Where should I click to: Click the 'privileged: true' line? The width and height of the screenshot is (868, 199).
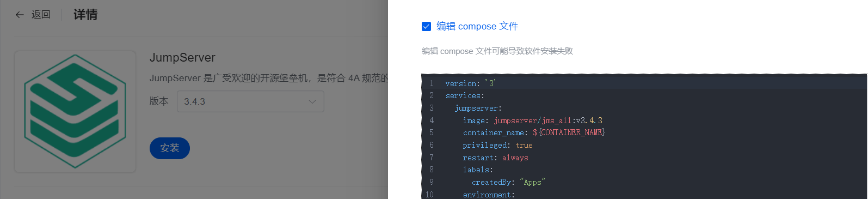click(498, 145)
